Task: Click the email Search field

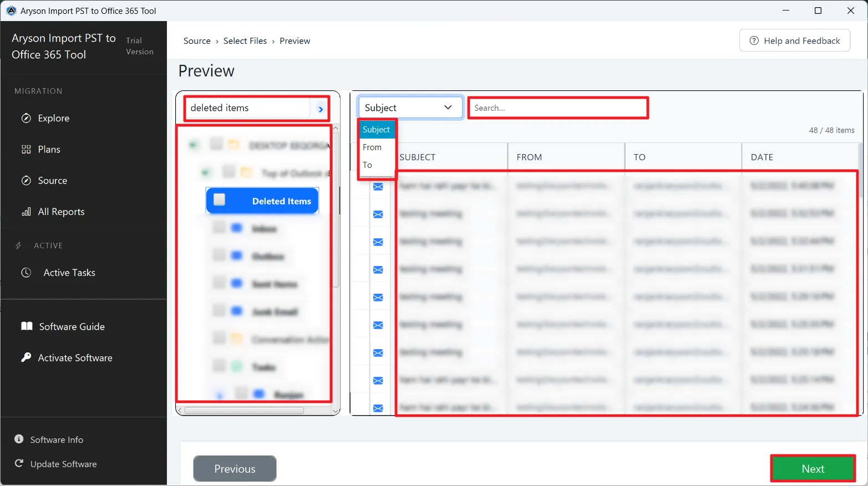Action: (x=558, y=108)
